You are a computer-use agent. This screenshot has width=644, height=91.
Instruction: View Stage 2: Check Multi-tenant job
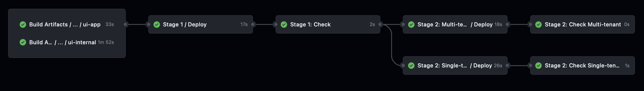pyautogui.click(x=582, y=25)
